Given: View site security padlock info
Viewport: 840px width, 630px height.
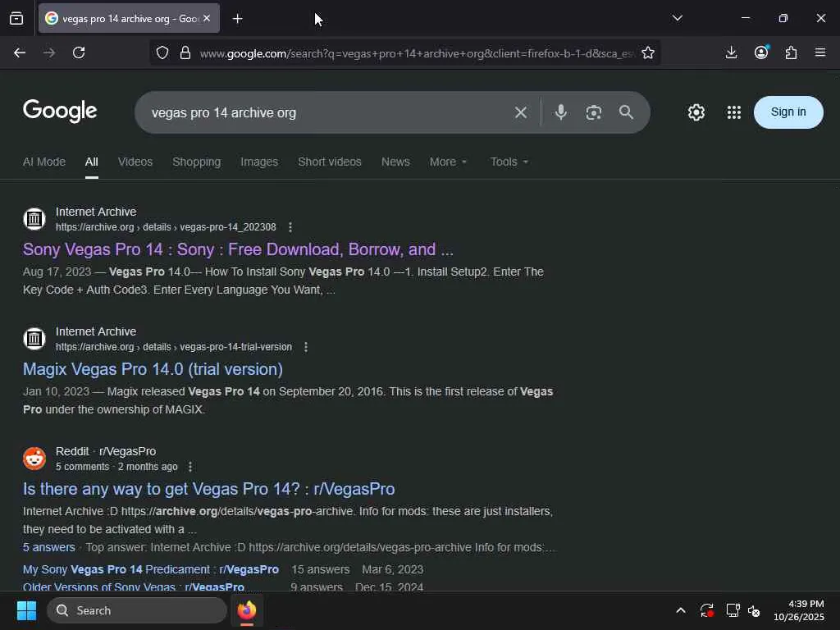Looking at the screenshot, I should tap(185, 52).
